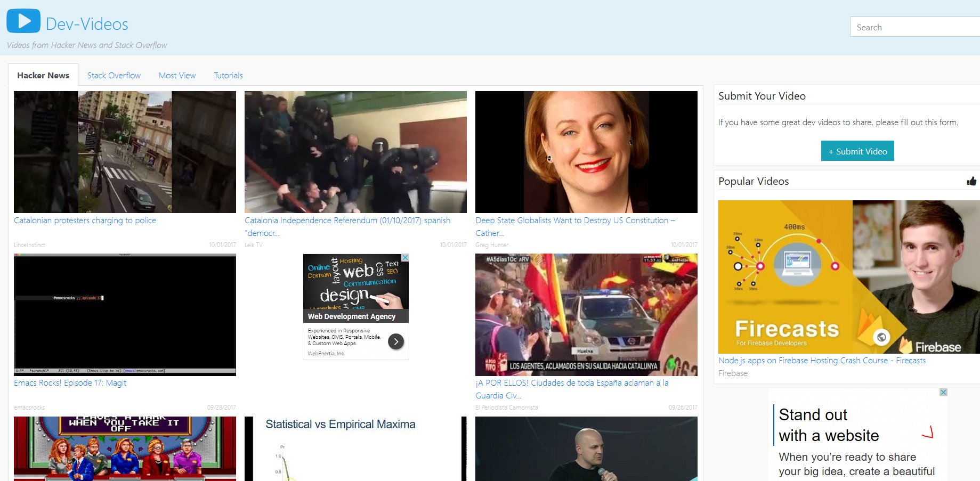The width and height of the screenshot is (980, 481).
Task: Click the 'Stand out with a website' ad text
Action: (x=829, y=425)
